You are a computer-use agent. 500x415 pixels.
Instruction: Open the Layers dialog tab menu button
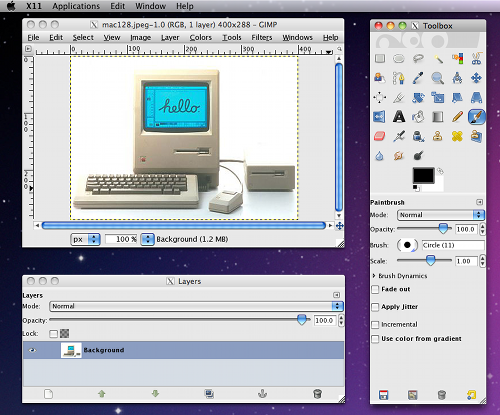[337, 295]
